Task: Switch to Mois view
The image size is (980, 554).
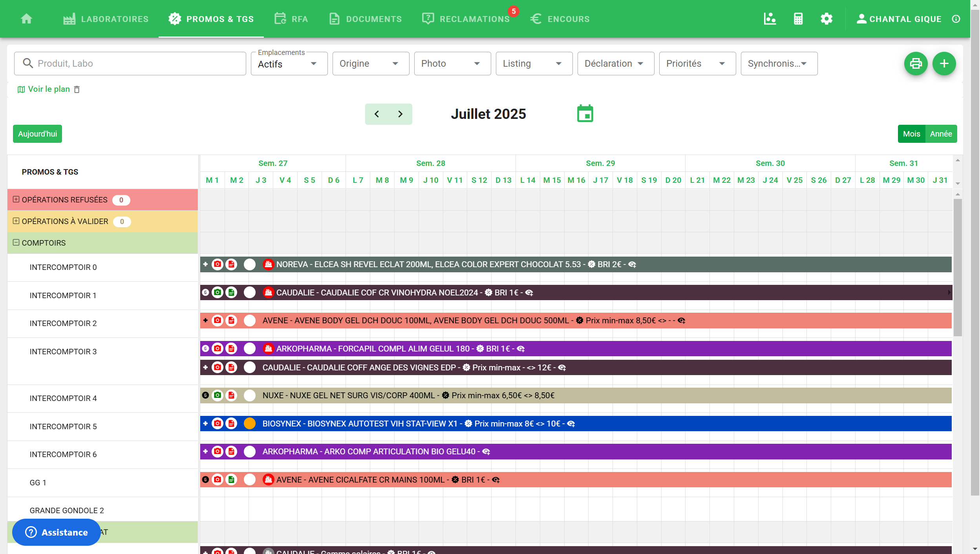Action: (911, 134)
